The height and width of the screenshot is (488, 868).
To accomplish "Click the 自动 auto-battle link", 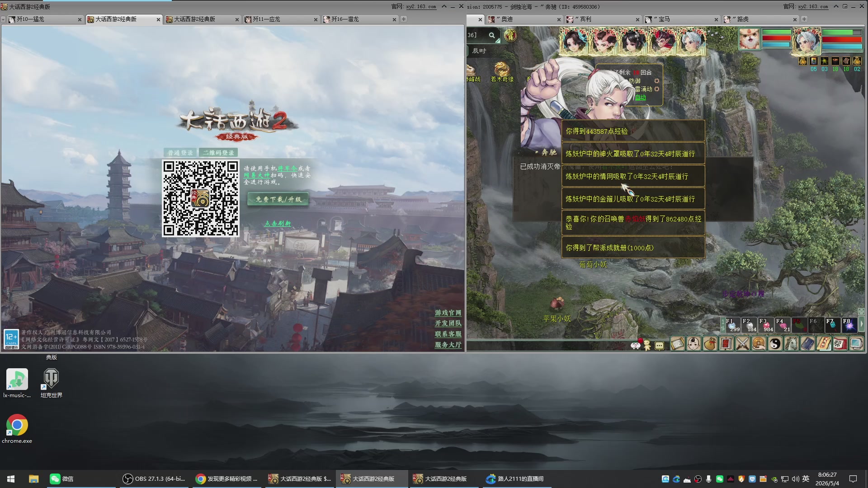I will click(x=641, y=98).
